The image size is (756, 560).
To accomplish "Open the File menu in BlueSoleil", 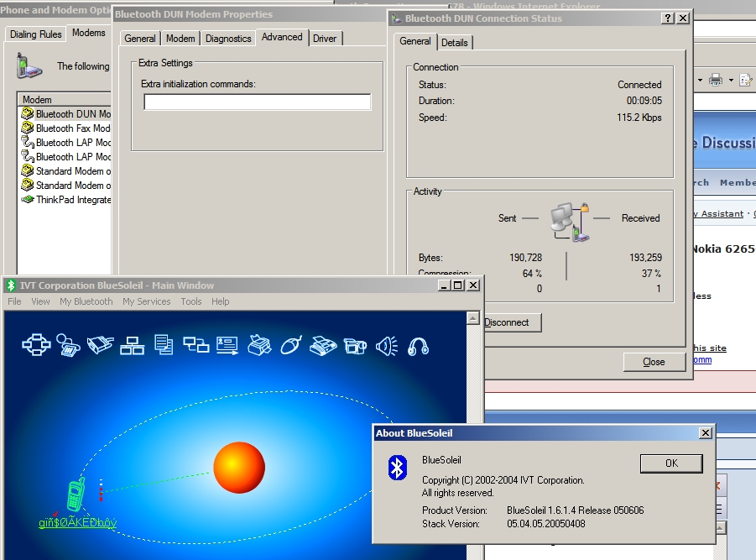I will point(14,301).
